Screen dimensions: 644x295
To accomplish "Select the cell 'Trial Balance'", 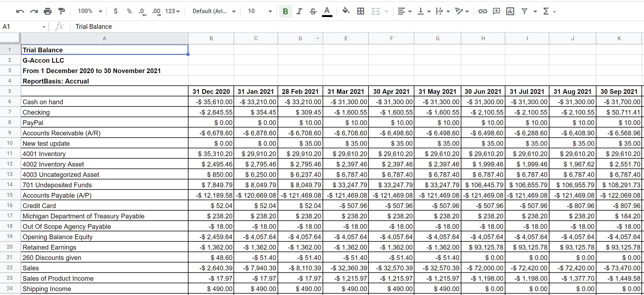I will pos(105,50).
